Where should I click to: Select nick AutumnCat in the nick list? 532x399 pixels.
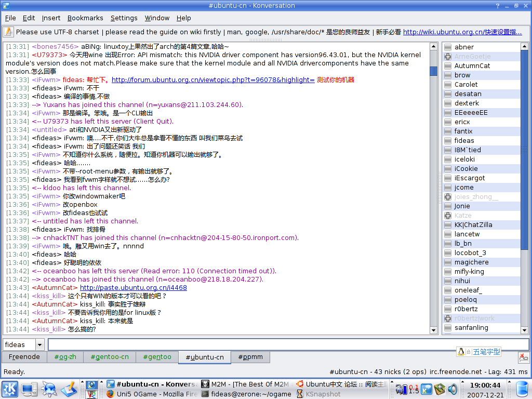coord(481,66)
